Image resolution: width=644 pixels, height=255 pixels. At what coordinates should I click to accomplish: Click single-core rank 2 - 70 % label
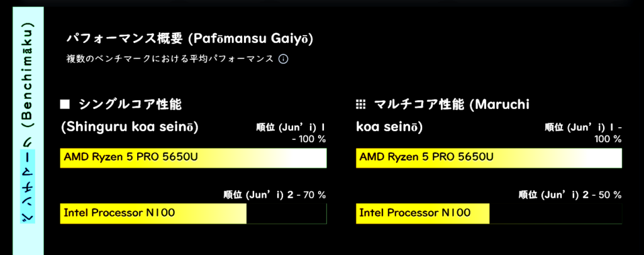pos(275,195)
